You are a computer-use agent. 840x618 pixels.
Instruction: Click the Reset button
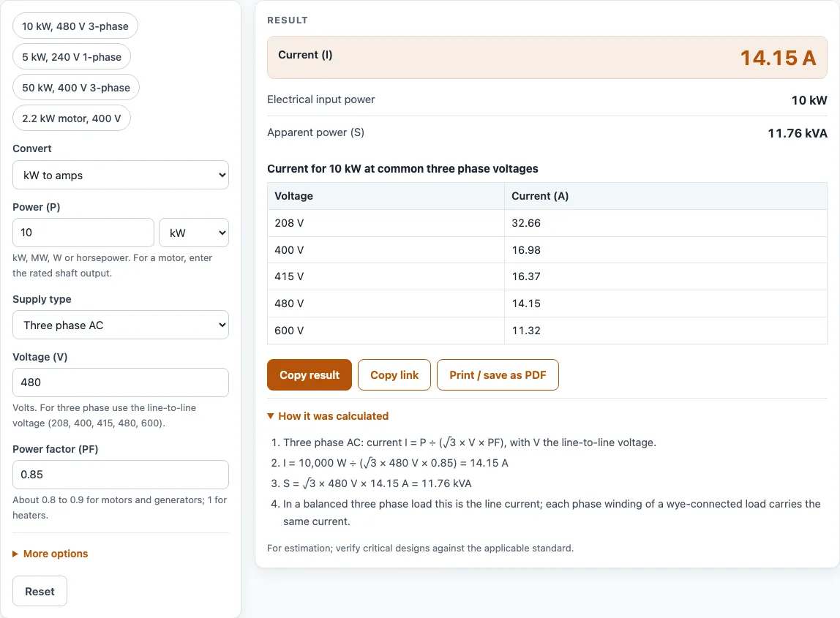(40, 591)
